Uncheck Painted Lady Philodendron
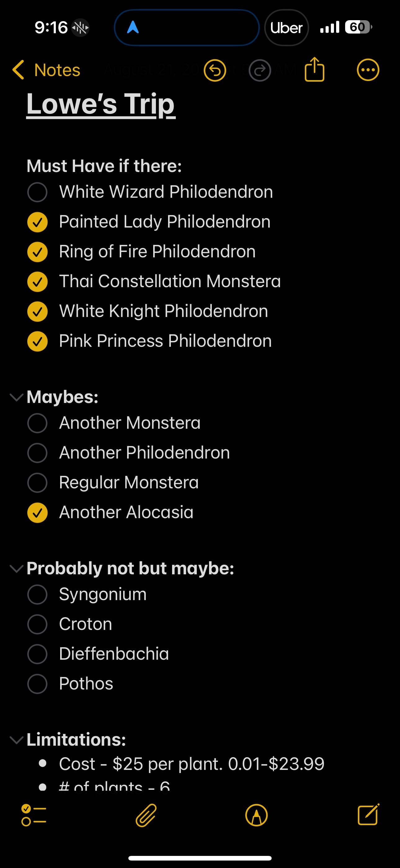 tap(38, 222)
